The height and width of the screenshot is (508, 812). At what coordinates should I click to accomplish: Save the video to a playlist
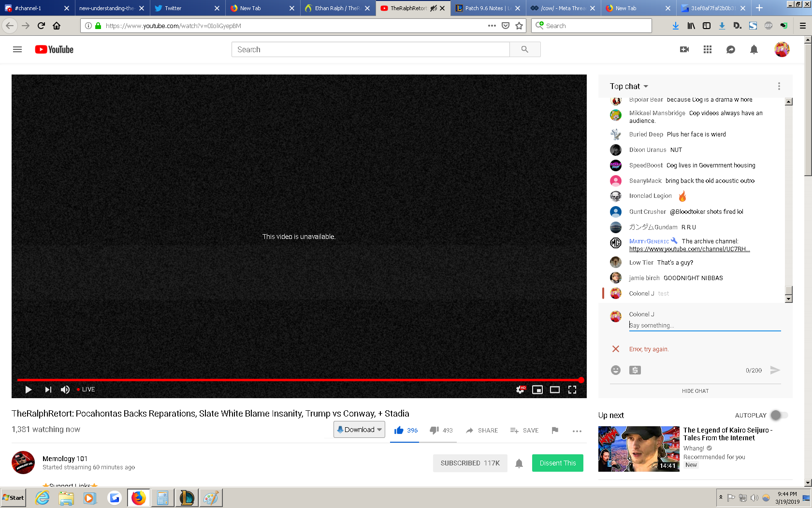524,431
